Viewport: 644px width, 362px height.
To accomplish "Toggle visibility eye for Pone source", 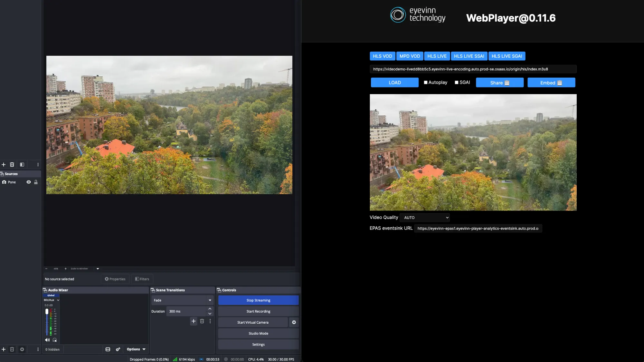I will tap(29, 182).
